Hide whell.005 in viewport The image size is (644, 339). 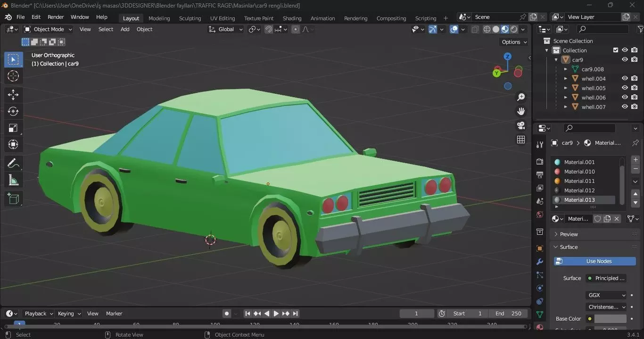(x=625, y=88)
